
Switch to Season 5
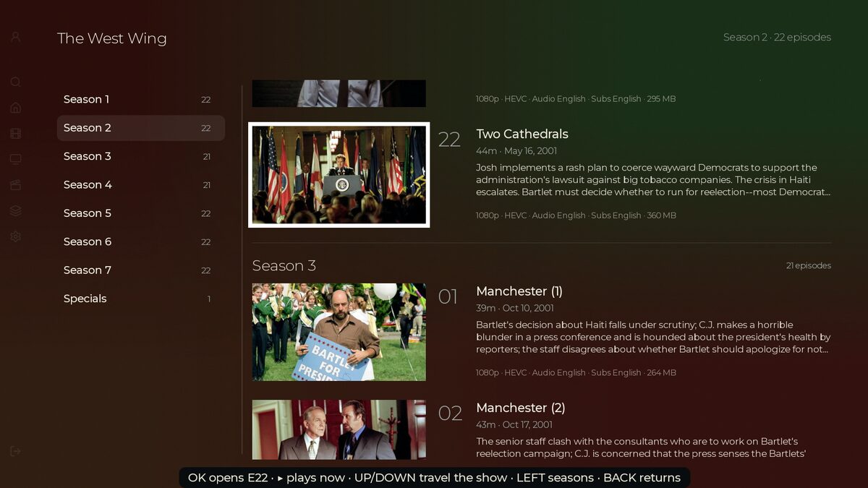pos(141,213)
